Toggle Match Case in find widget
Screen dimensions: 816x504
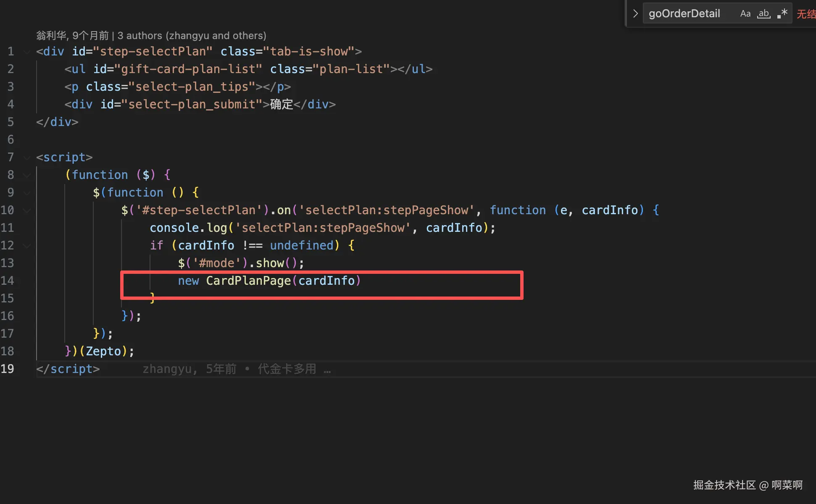[745, 14]
